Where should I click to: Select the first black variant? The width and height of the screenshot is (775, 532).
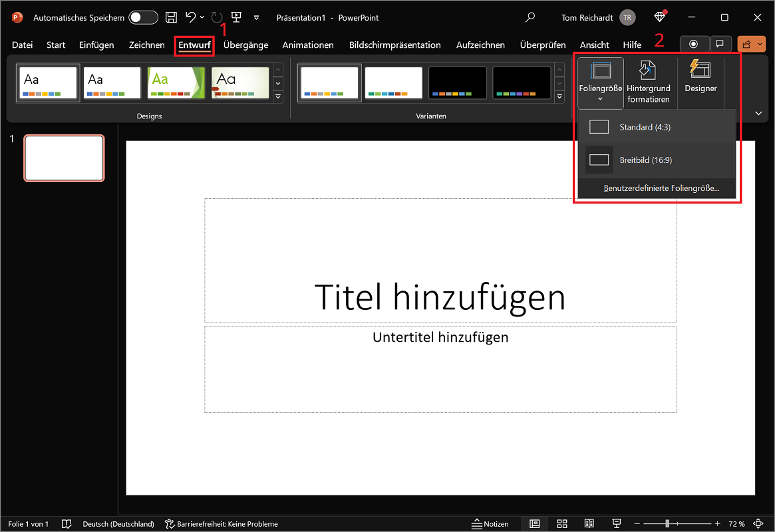[x=457, y=83]
